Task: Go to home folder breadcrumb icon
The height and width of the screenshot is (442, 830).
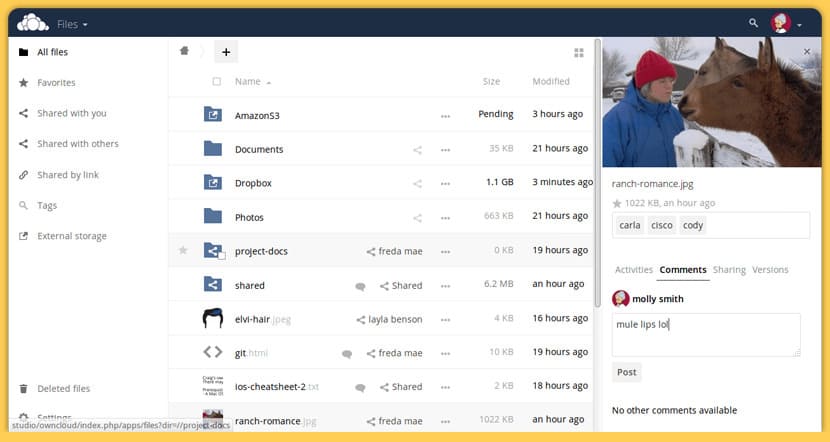Action: 184,51
